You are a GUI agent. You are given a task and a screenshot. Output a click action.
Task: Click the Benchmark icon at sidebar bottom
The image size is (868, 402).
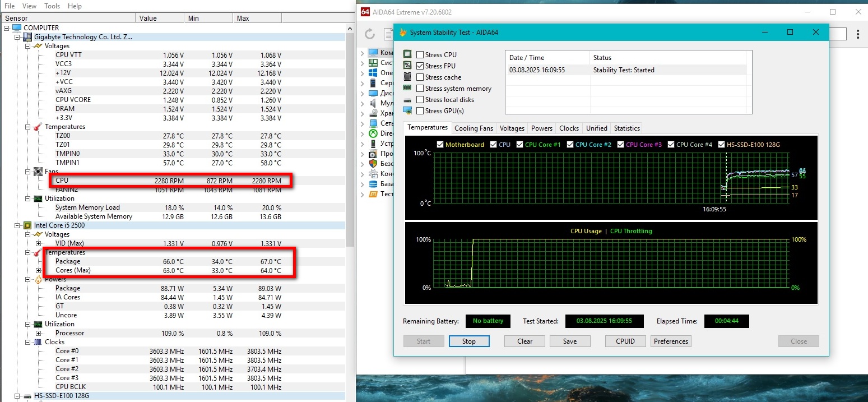tap(373, 194)
